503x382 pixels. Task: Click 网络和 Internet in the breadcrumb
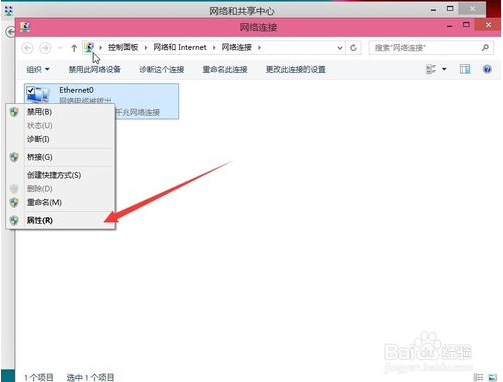coord(180,47)
